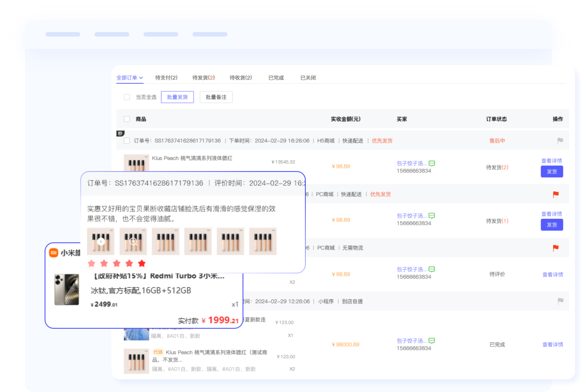Switch to the 待发货 tab
Image resolution: width=584 pixels, height=392 pixels.
click(x=203, y=78)
